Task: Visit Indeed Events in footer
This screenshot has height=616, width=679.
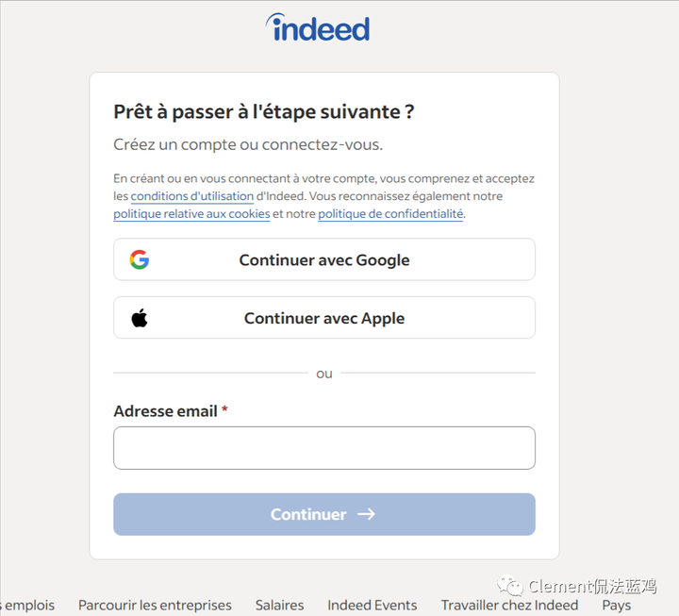Action: (372, 605)
